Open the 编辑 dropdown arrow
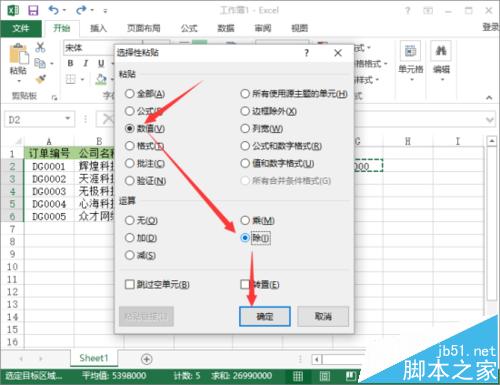Viewport: 500px width, 385px height. tap(442, 80)
